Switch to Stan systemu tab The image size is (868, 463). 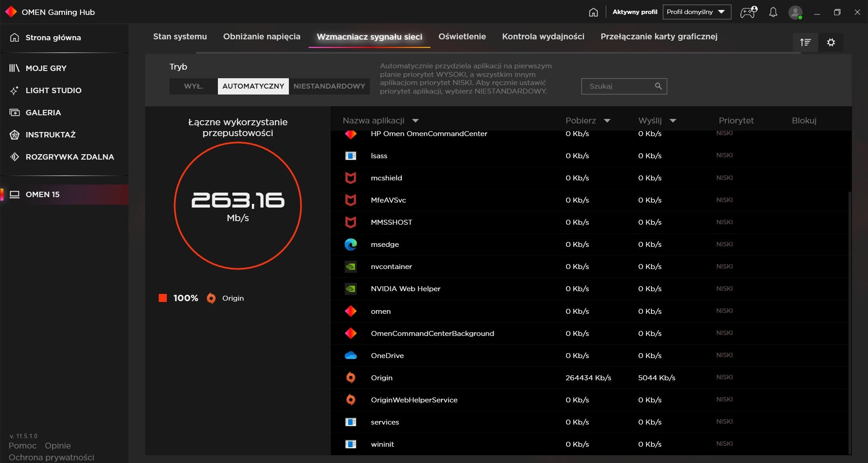click(180, 37)
